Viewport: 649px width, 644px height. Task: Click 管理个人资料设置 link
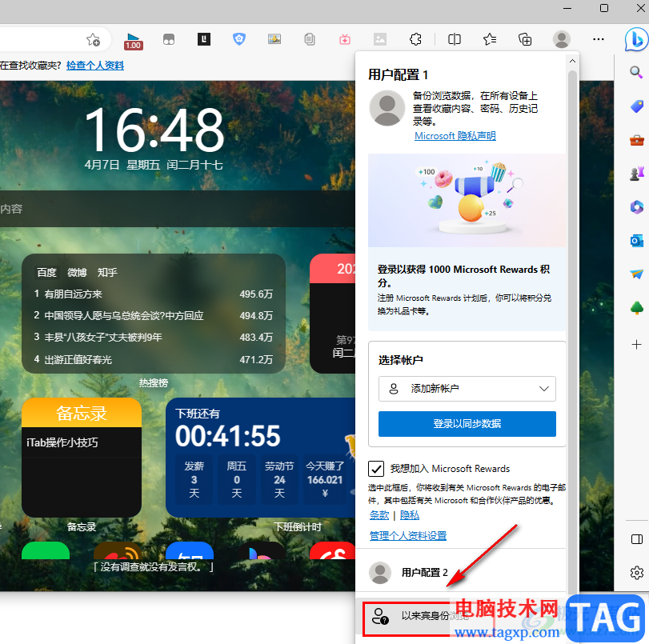(407, 535)
